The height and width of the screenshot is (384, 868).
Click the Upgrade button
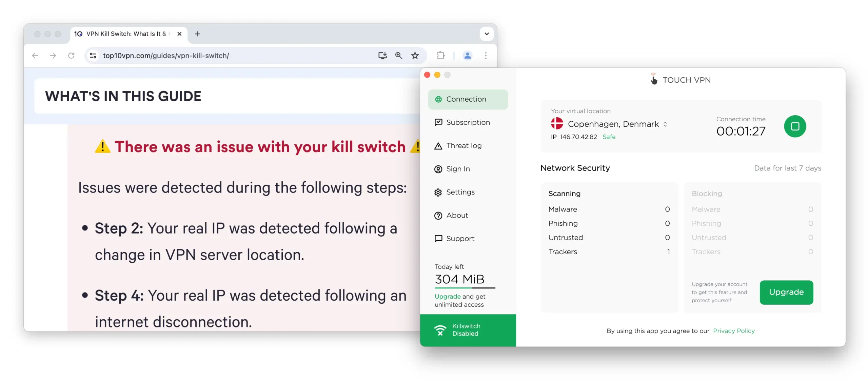(x=786, y=292)
